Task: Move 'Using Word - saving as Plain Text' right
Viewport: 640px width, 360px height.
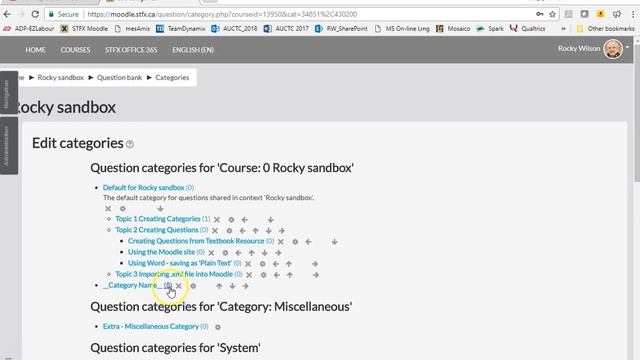Action: 315,264
